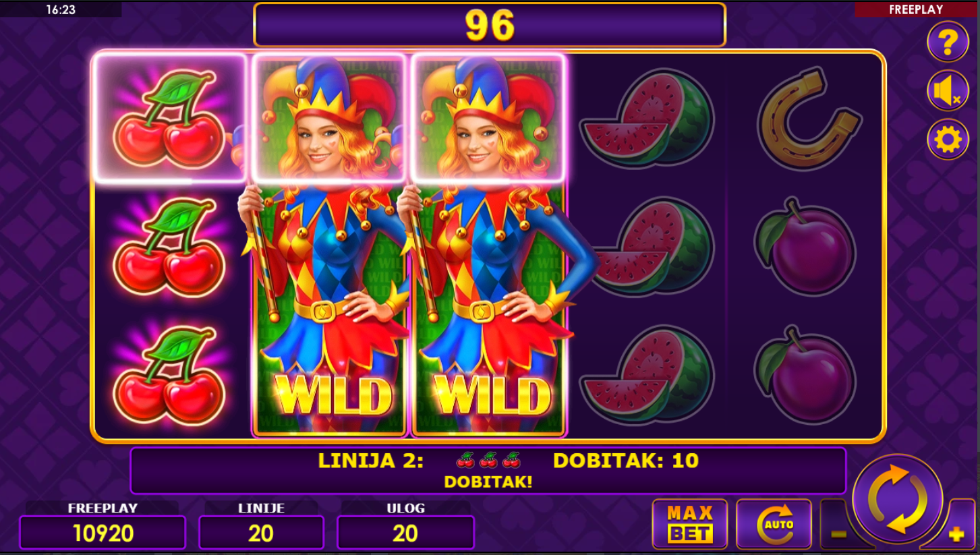Open the help question mark icon

948,42
